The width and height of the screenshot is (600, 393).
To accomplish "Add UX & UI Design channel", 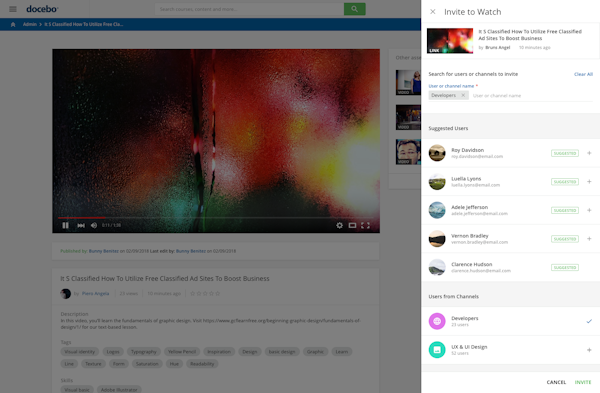I will click(x=589, y=350).
